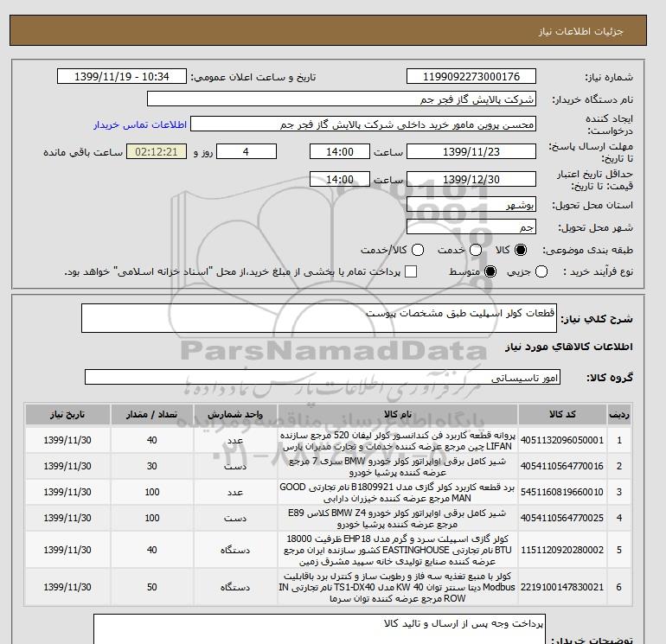Select product code 5451160819660010
Screen dimensions: 666x644
(x=562, y=492)
